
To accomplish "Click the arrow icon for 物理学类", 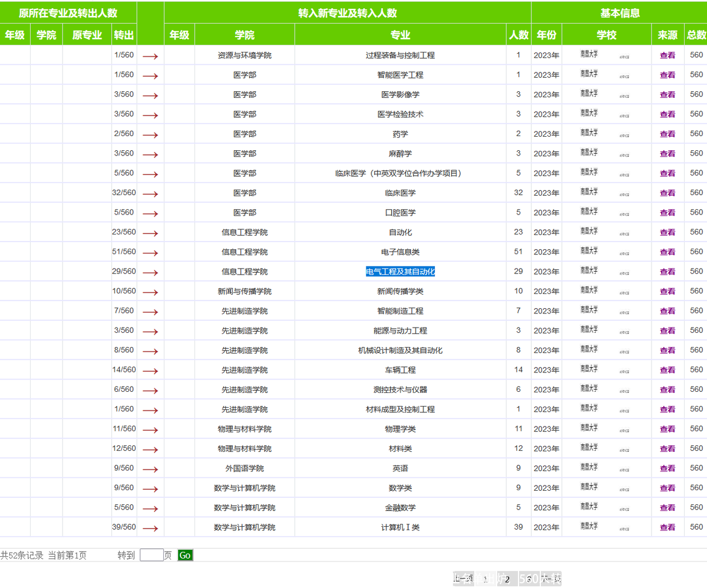I will (x=151, y=428).
